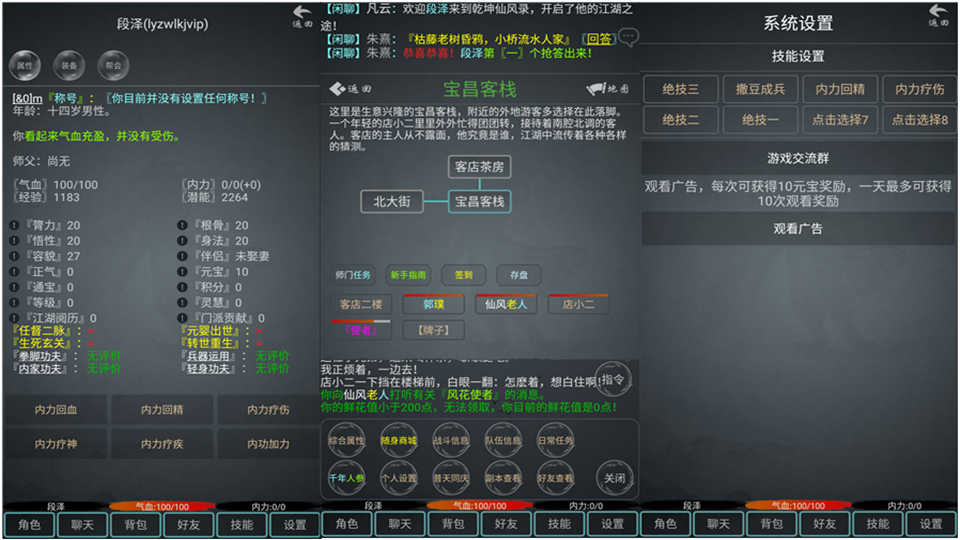Click info icon beside 江湖阅历
Screen dimensions: 960x540
pyautogui.click(x=14, y=318)
